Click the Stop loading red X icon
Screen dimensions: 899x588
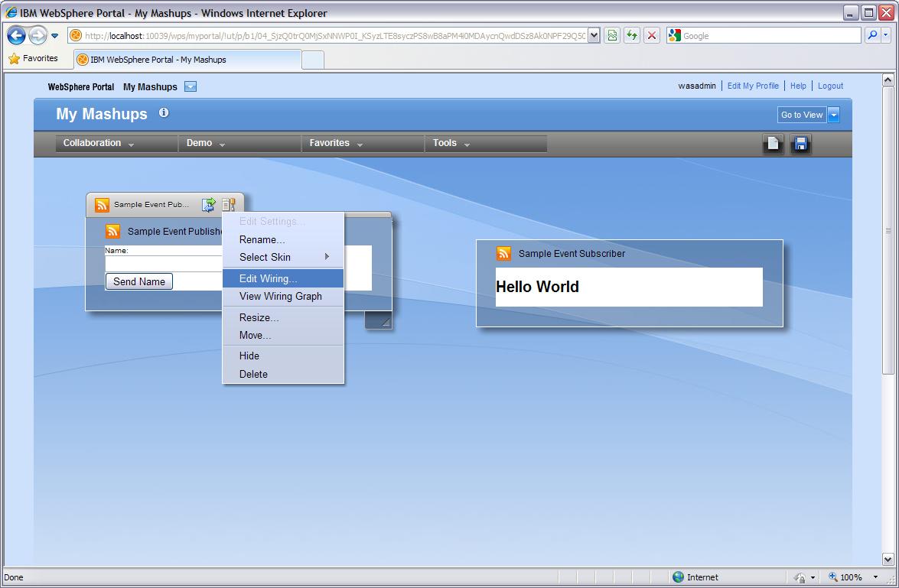pyautogui.click(x=651, y=35)
